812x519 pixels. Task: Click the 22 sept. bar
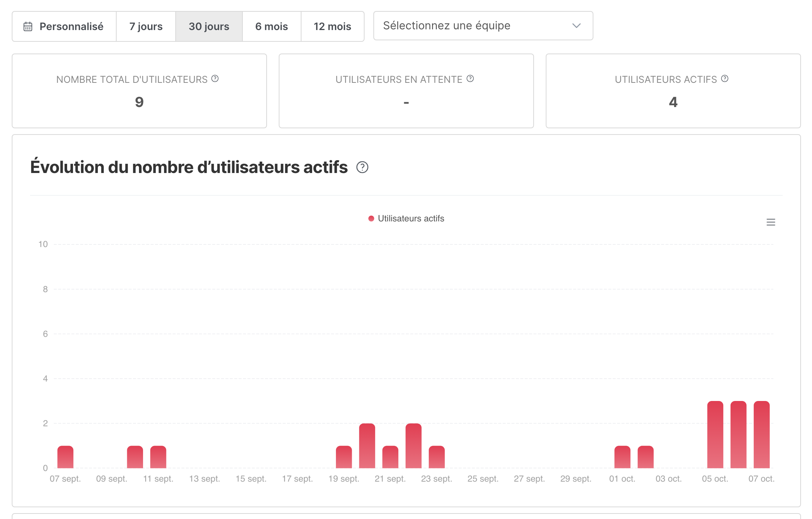point(414,446)
